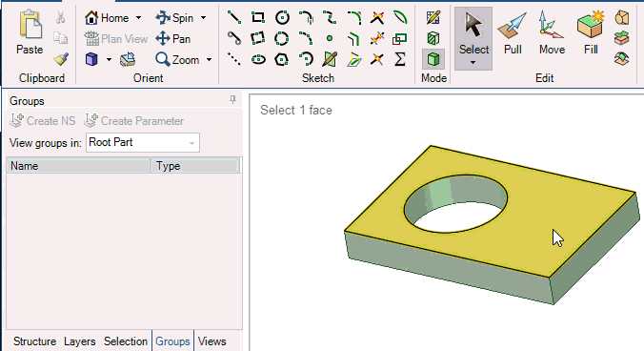Image resolution: width=644 pixels, height=351 pixels.
Task: Select the Pull tool
Action: coord(513,32)
